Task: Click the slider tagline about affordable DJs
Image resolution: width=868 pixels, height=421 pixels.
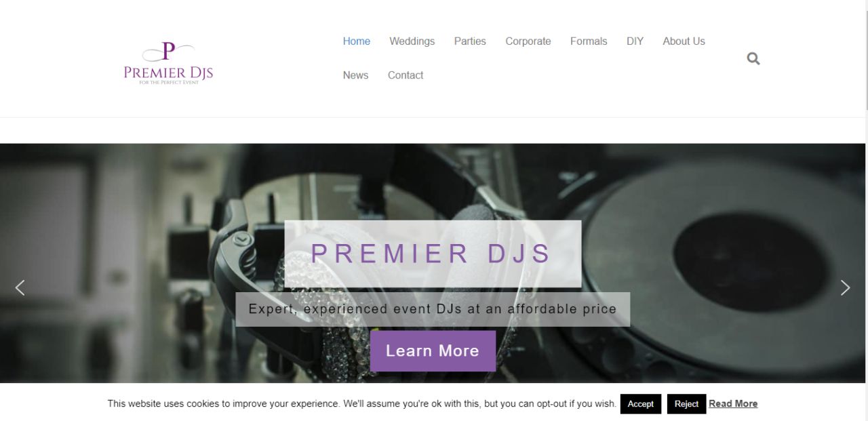Action: (433, 309)
